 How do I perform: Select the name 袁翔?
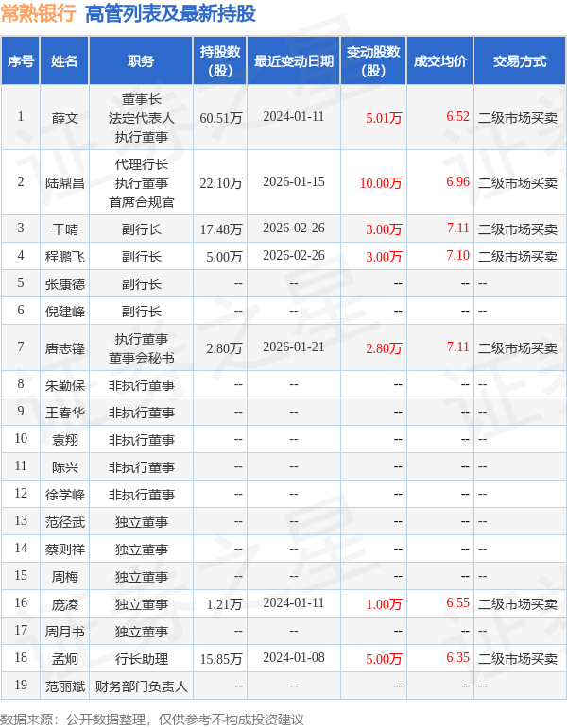(x=64, y=440)
